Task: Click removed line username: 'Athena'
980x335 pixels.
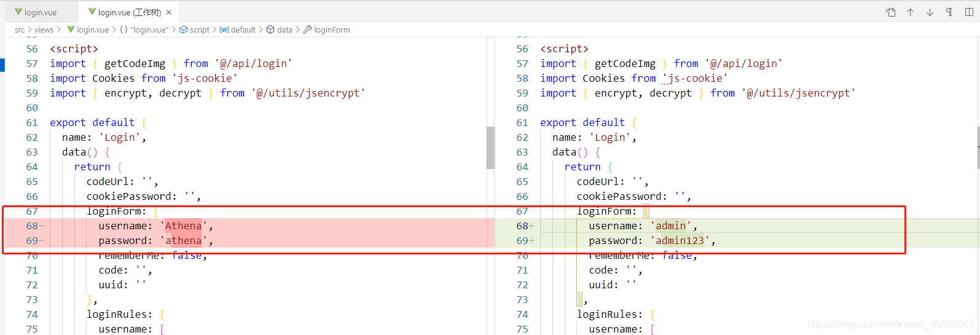Action: [155, 226]
